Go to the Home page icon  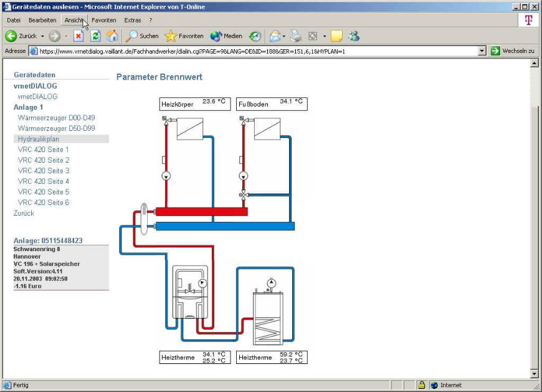112,36
